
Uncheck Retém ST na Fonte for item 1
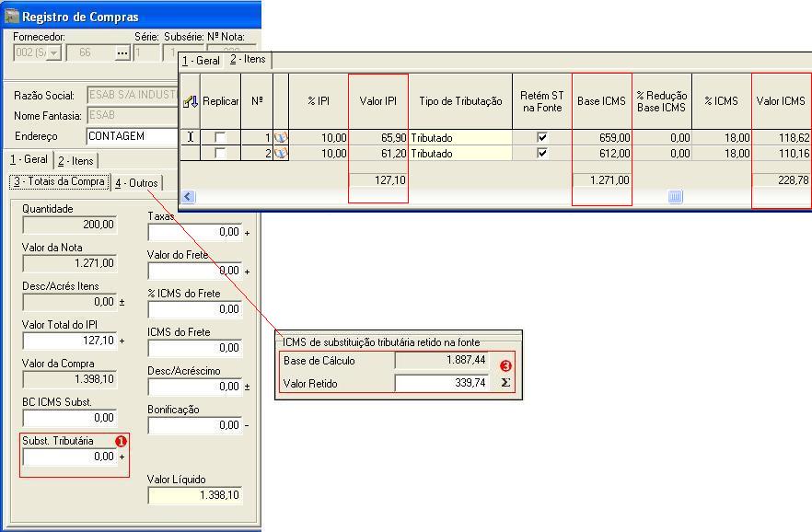coord(542,138)
